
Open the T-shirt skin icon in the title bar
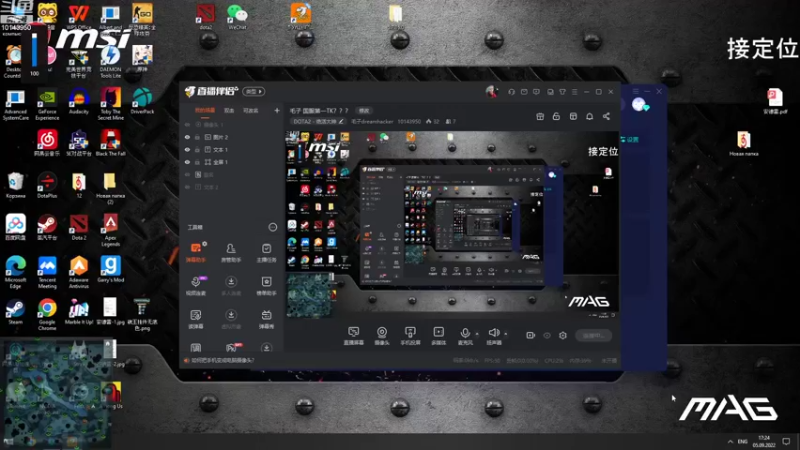tap(562, 92)
